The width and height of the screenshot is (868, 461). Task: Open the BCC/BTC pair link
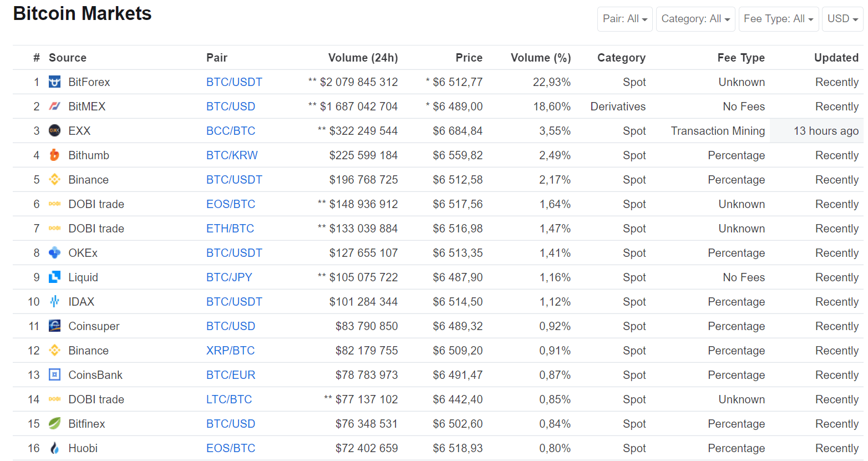click(231, 131)
